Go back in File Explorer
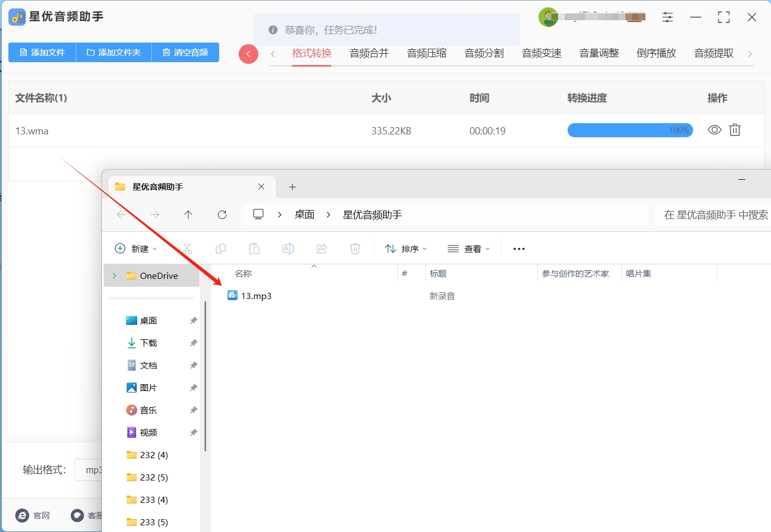Screen dimensions: 771x532 (x=122, y=214)
